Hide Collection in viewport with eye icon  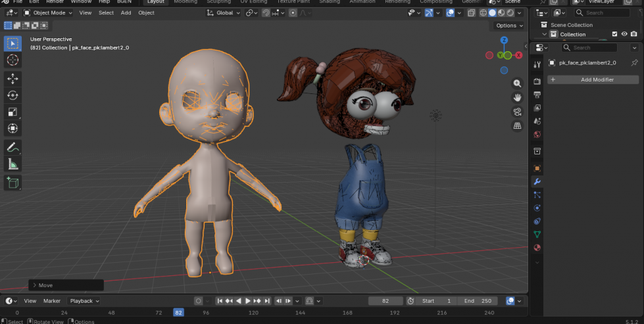[624, 34]
